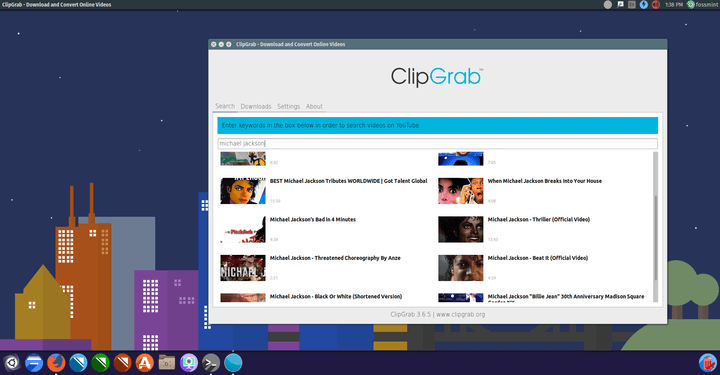The height and width of the screenshot is (375, 720).
Task: Select 'Michael Jackson - Beat It (Official Video)'
Action: coord(538,258)
